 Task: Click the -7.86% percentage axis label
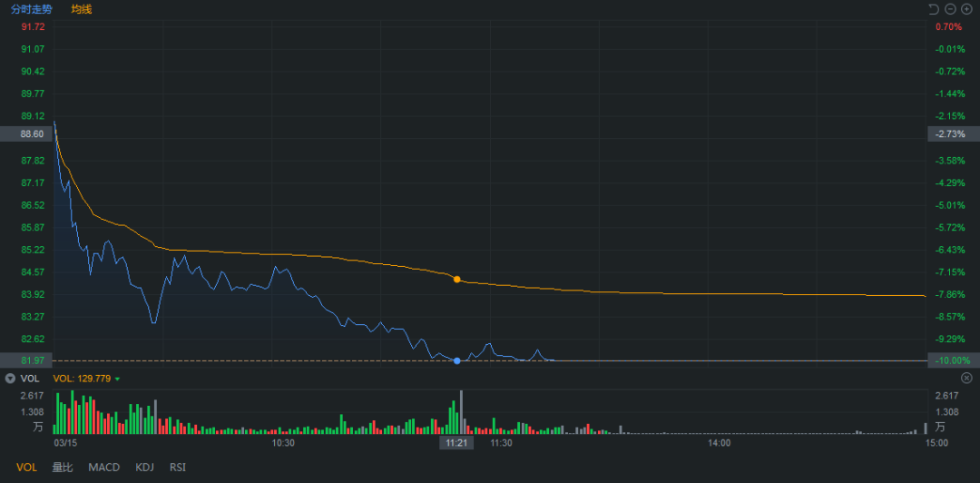tap(948, 294)
